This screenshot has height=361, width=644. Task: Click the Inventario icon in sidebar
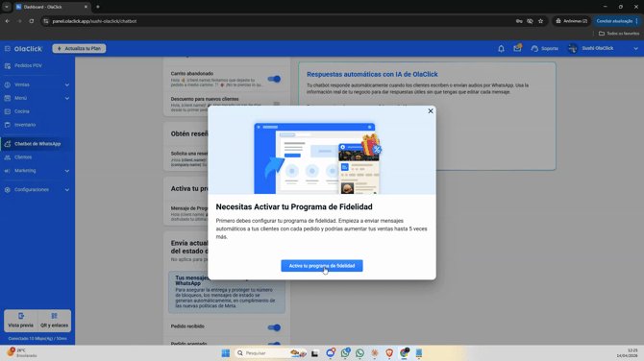pos(8,125)
